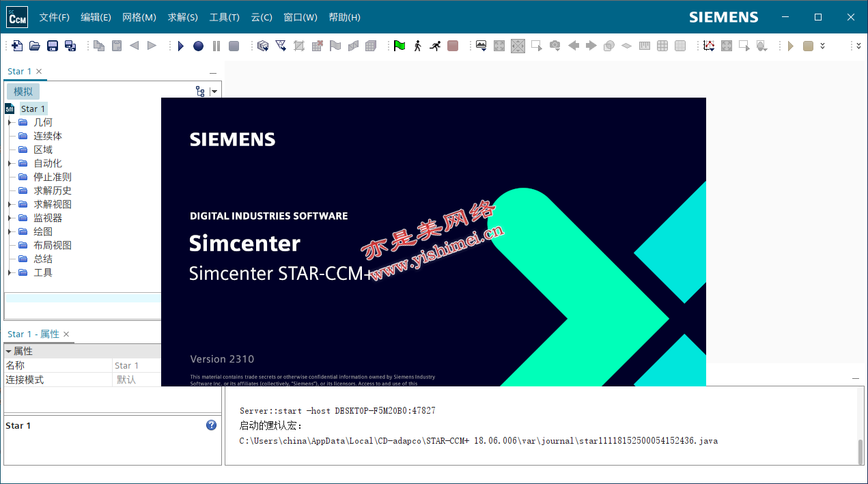
Task: Click the Run triangle play icon
Action: 181,46
